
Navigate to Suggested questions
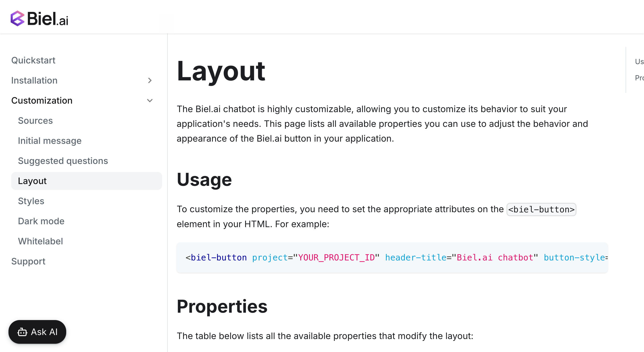point(63,161)
